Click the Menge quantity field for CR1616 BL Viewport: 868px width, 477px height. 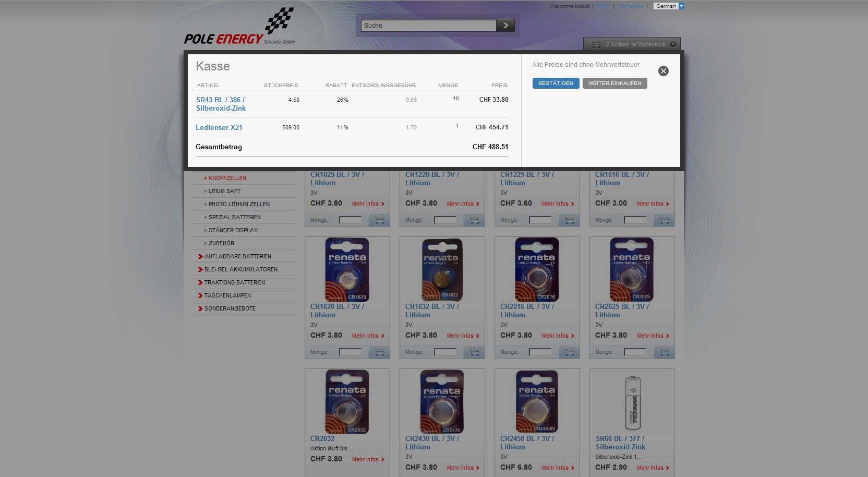pyautogui.click(x=635, y=220)
